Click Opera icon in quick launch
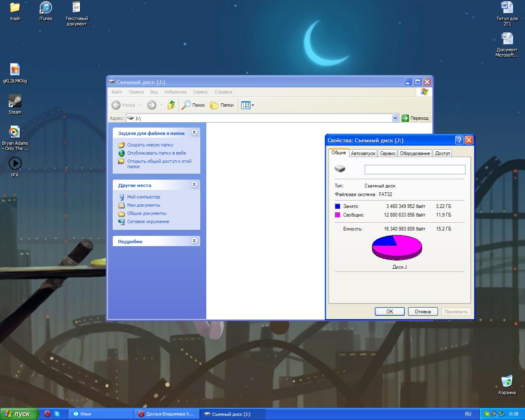Screen dimensions: 525x420 click(47, 414)
